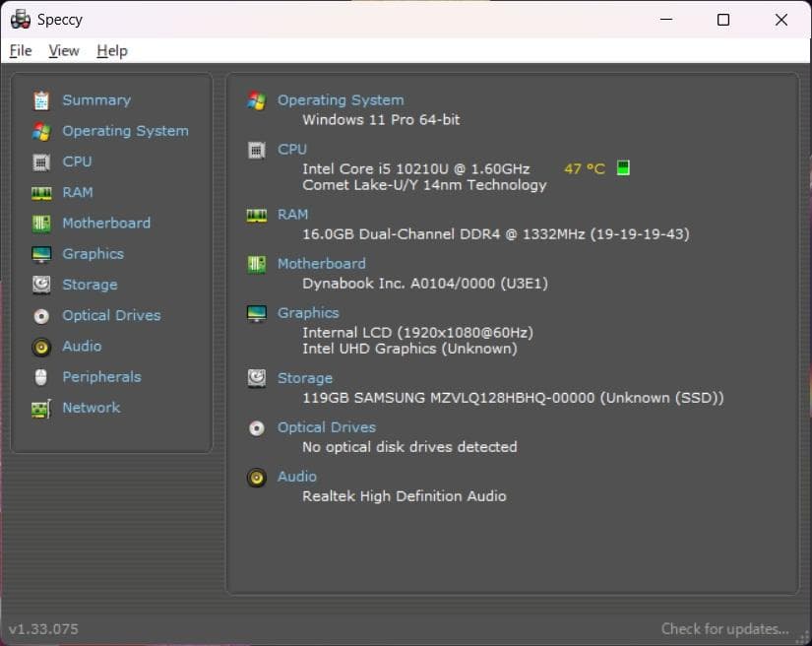
Task: Click the Network icon in the sidebar
Action: click(x=40, y=407)
